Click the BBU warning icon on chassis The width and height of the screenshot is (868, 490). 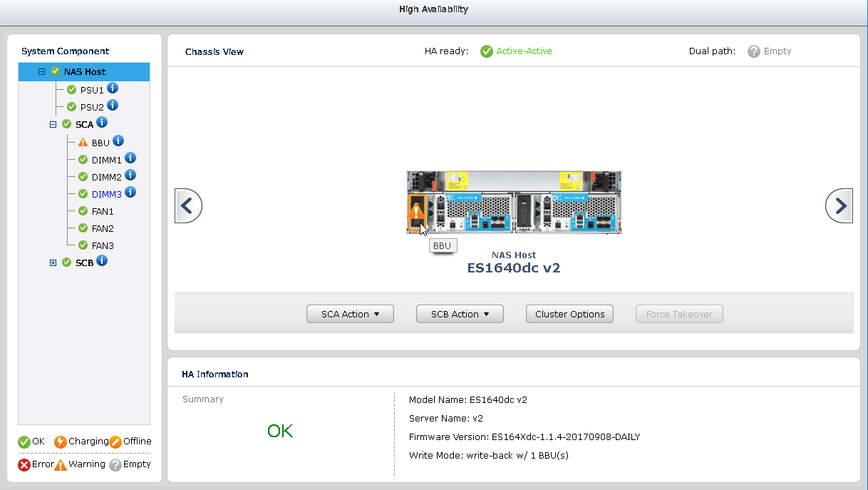point(416,212)
